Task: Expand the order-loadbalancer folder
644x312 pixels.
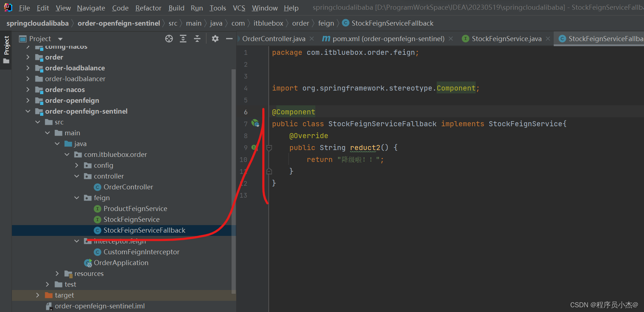Action: pos(28,79)
